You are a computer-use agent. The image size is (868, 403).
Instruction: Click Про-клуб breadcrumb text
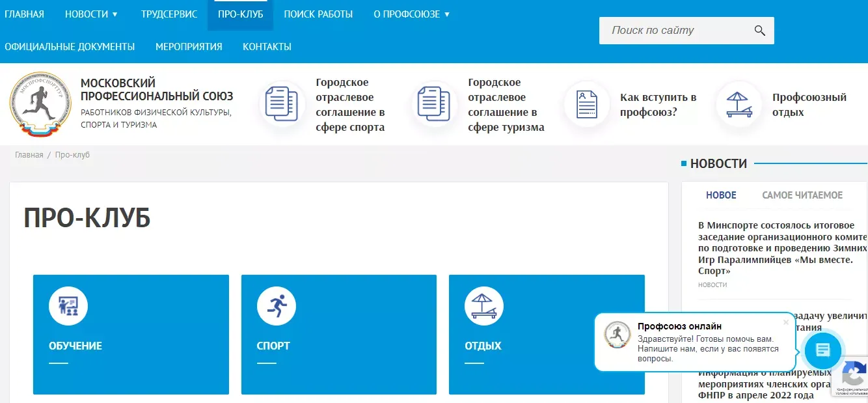pyautogui.click(x=72, y=155)
